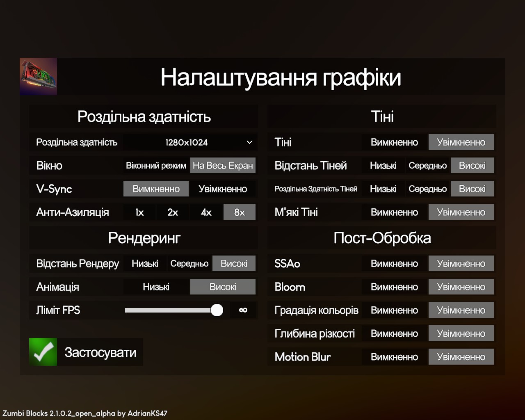Screen dimensions: 525x420
Task: Choose 2x anti-aliasing
Action: [x=173, y=212]
